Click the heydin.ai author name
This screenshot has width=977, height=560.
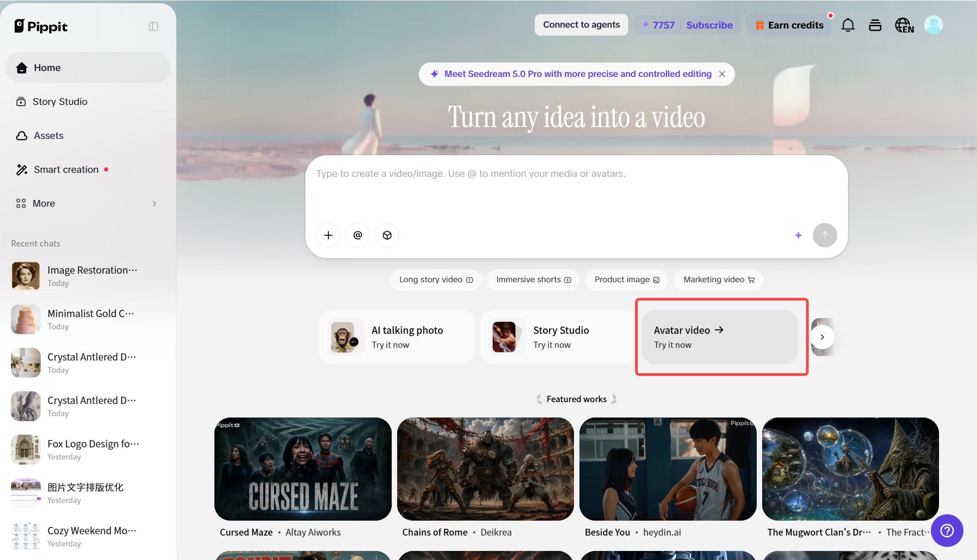[662, 532]
